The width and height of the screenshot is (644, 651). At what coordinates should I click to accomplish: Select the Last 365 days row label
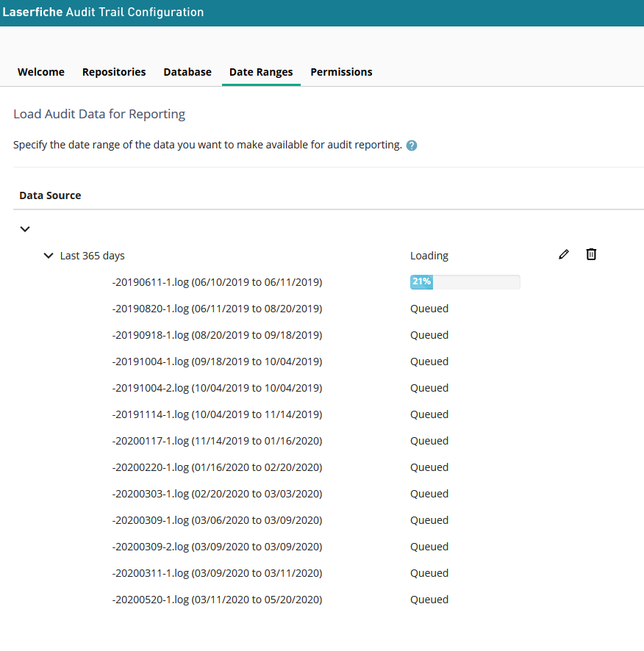pyautogui.click(x=92, y=256)
